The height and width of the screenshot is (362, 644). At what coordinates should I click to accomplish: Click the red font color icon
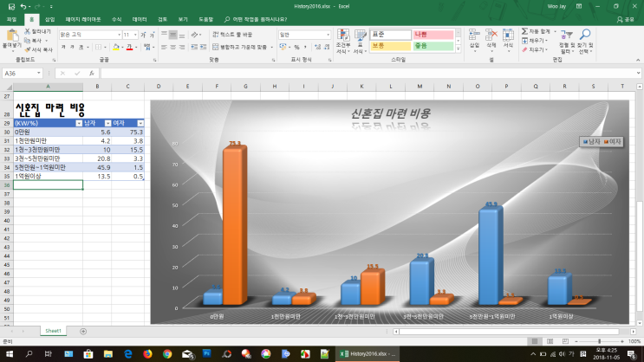click(x=129, y=48)
